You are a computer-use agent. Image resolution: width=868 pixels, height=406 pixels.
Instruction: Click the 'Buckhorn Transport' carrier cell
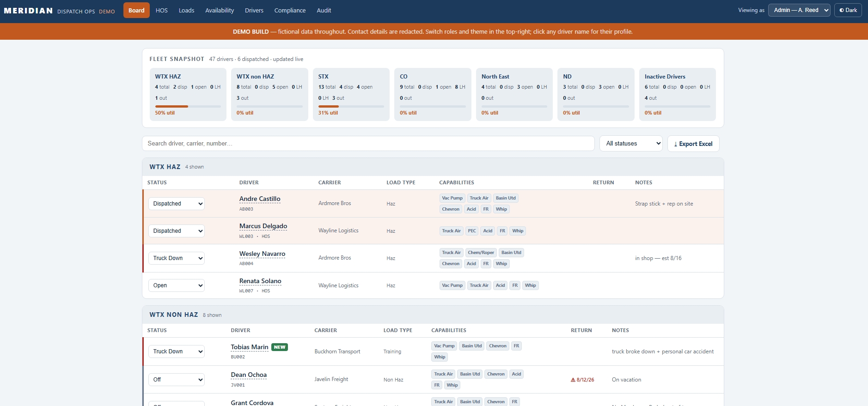coord(337,351)
